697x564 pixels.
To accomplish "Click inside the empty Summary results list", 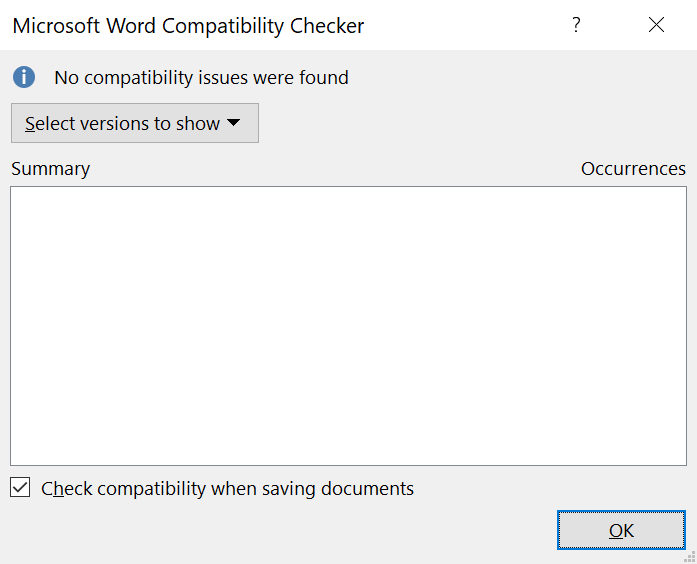I will 348,326.
